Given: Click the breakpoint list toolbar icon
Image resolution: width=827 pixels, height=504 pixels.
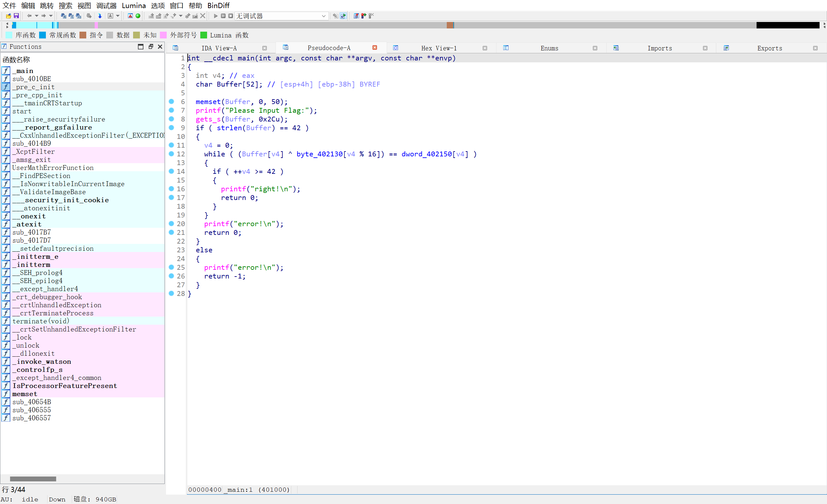Looking at the screenshot, I should pyautogui.click(x=356, y=16).
